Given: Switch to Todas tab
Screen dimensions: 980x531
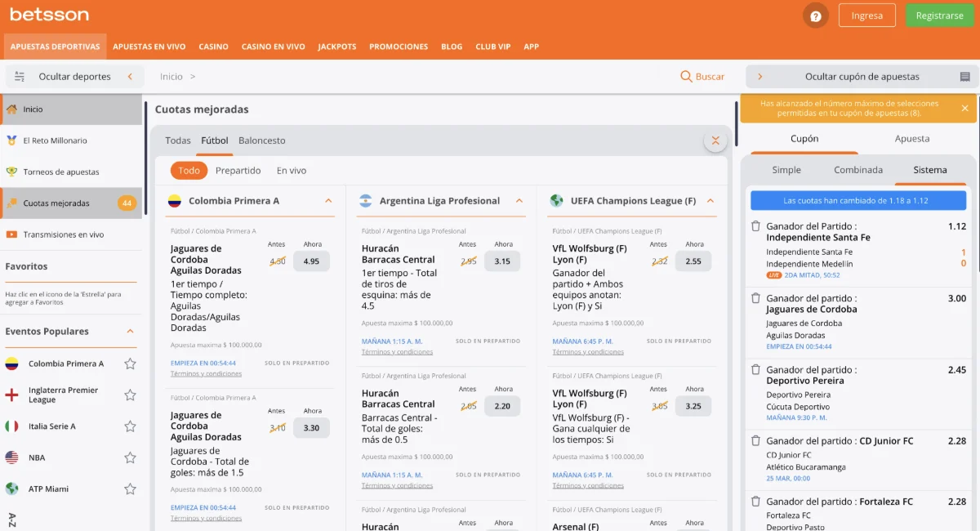Looking at the screenshot, I should [x=178, y=141].
